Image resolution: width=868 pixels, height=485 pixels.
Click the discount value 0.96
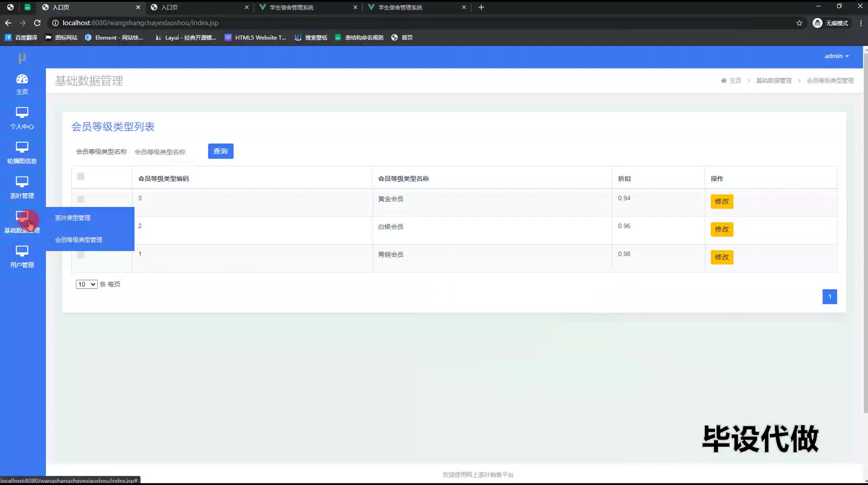[624, 226]
